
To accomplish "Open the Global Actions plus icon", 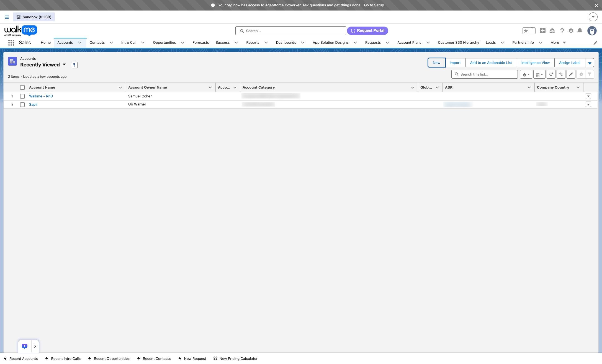I will pos(542,31).
